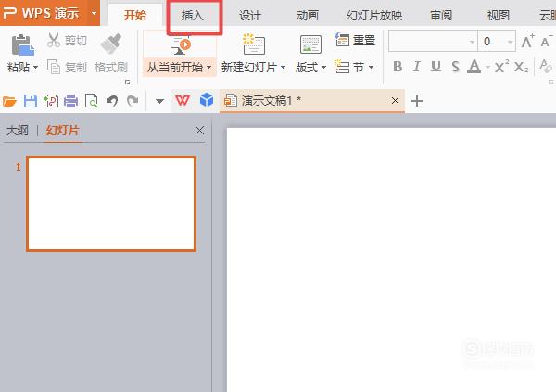
Task: Open the 插入 ribbon tab
Action: click(x=193, y=15)
